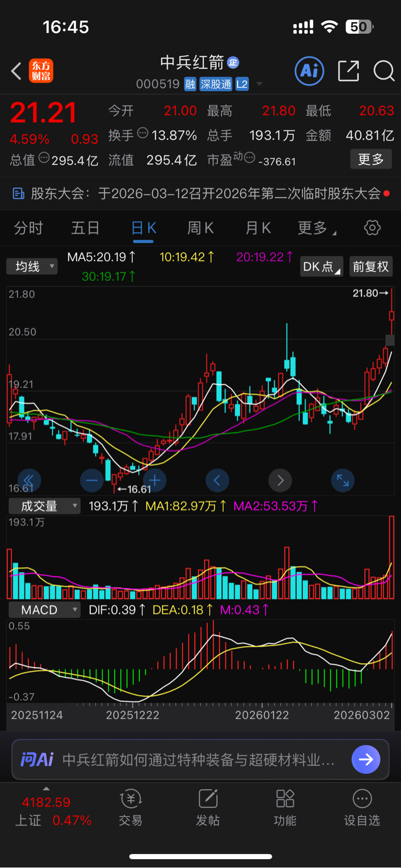The height and width of the screenshot is (868, 401).
Task: Open the 功能 functions tab
Action: point(285,808)
